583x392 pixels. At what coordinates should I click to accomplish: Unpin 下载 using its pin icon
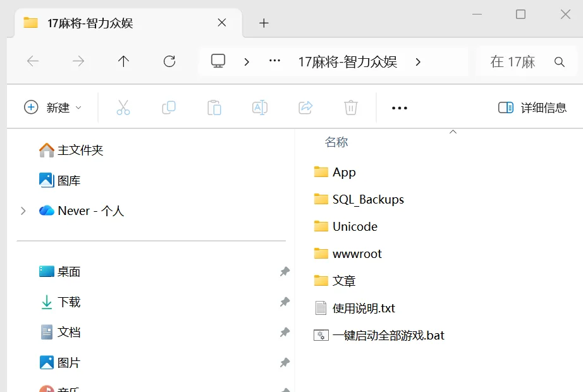pos(285,302)
